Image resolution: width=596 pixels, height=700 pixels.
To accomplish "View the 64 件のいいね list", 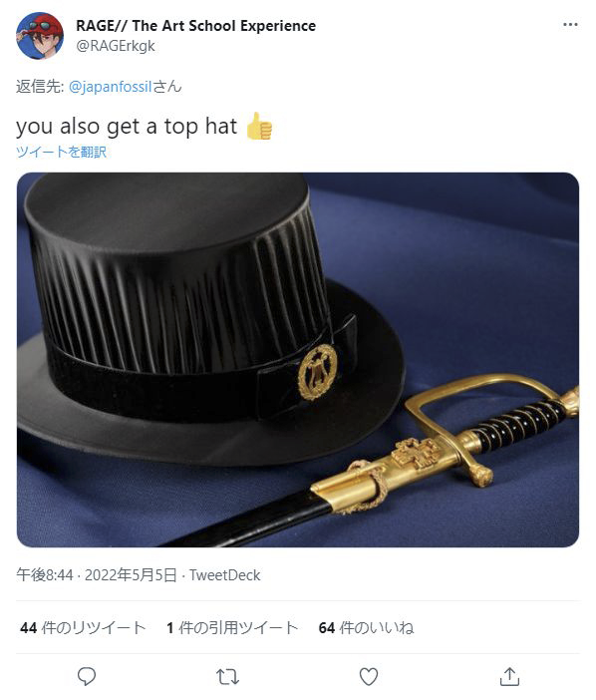I will point(366,627).
